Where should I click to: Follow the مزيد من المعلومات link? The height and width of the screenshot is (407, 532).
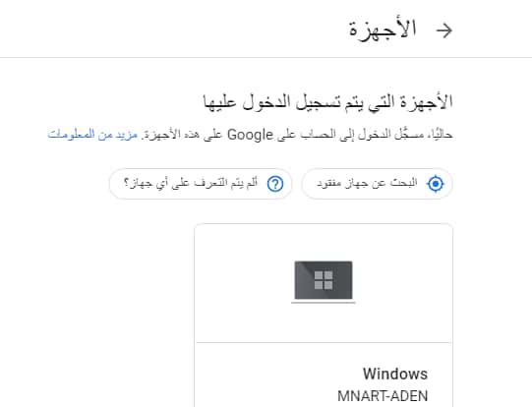pos(92,135)
